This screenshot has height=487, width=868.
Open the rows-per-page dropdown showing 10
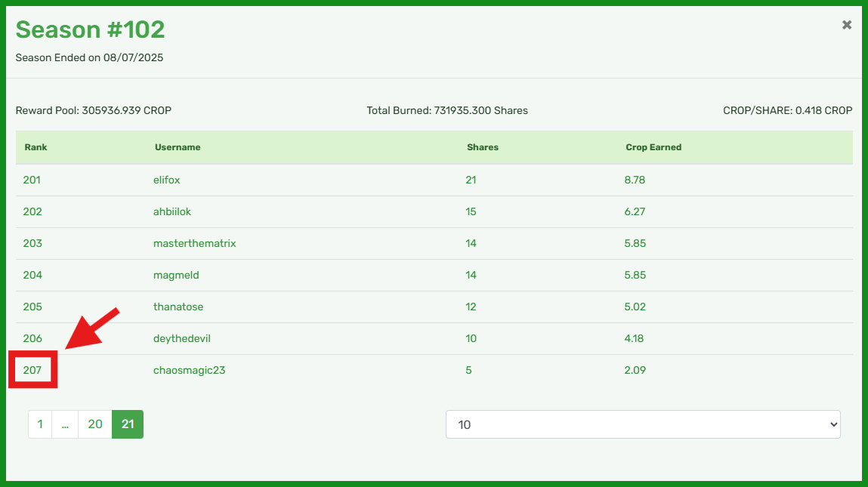pos(643,424)
